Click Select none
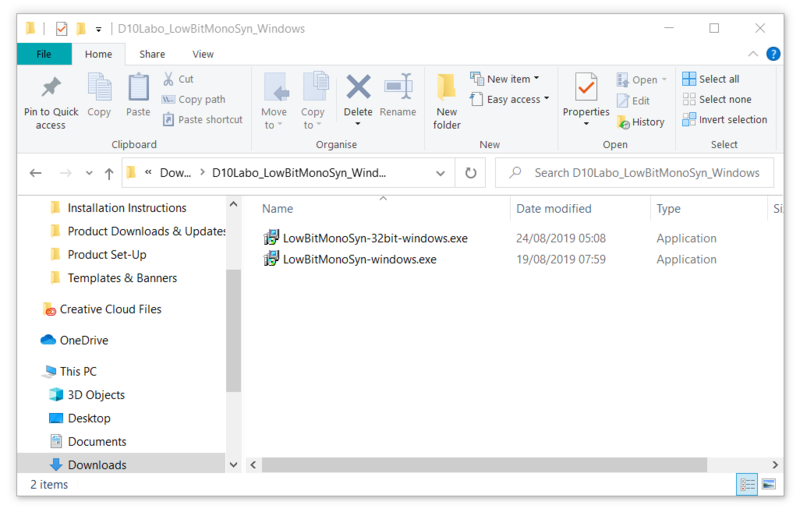Image resolution: width=800 pixels, height=512 pixels. (717, 99)
